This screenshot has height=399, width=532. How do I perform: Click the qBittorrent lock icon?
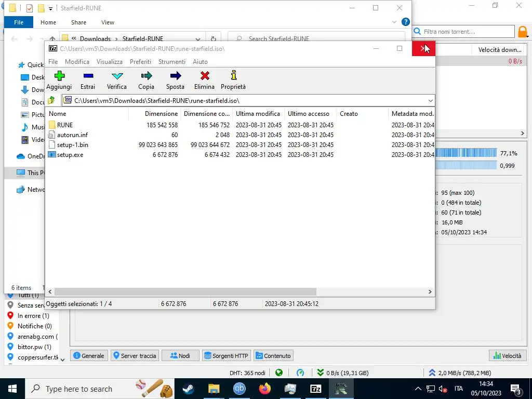(523, 32)
